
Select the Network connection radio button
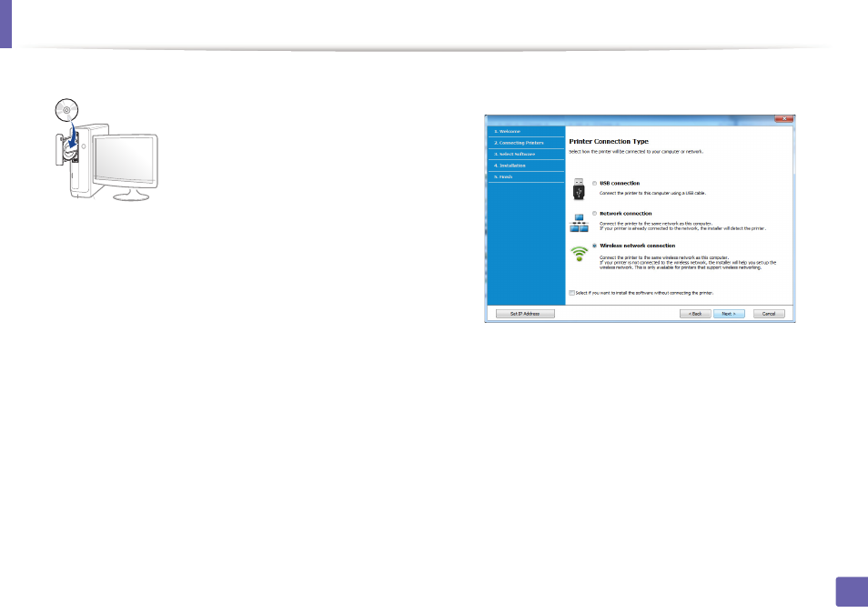[594, 214]
